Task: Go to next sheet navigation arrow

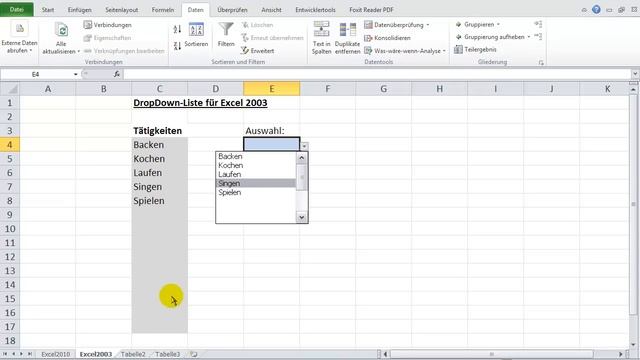Action: pos(22,354)
